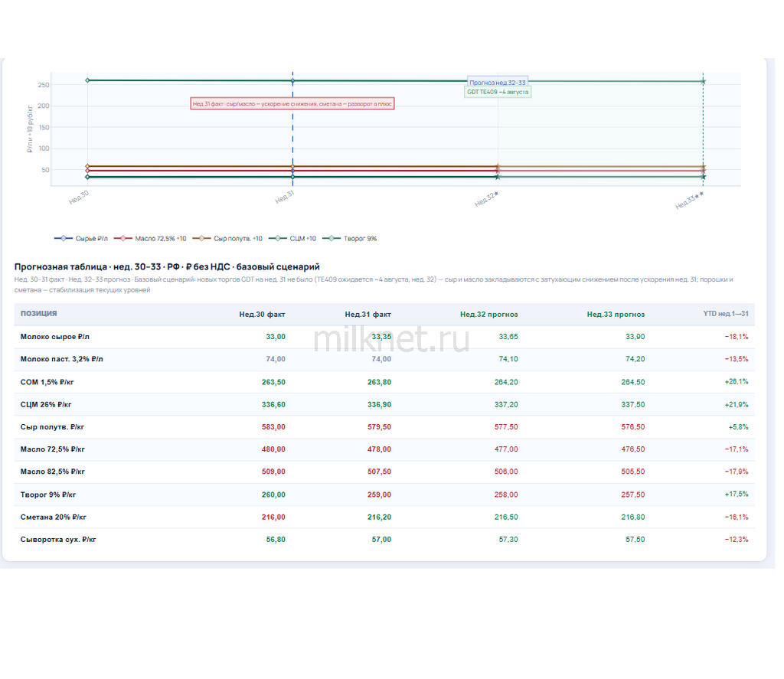This screenshot has width=784, height=679.
Task: Click the 74,10 forecast for Молоко паст.
Action: click(508, 359)
